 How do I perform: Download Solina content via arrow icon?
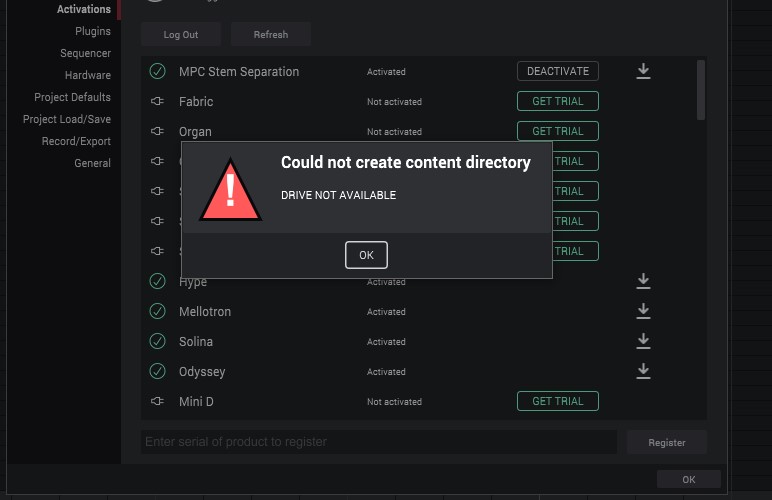(x=643, y=342)
